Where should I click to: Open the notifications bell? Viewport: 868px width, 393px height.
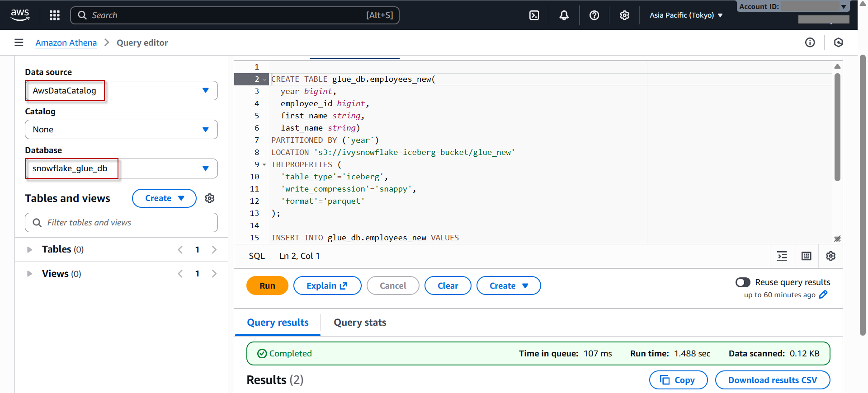coord(564,15)
